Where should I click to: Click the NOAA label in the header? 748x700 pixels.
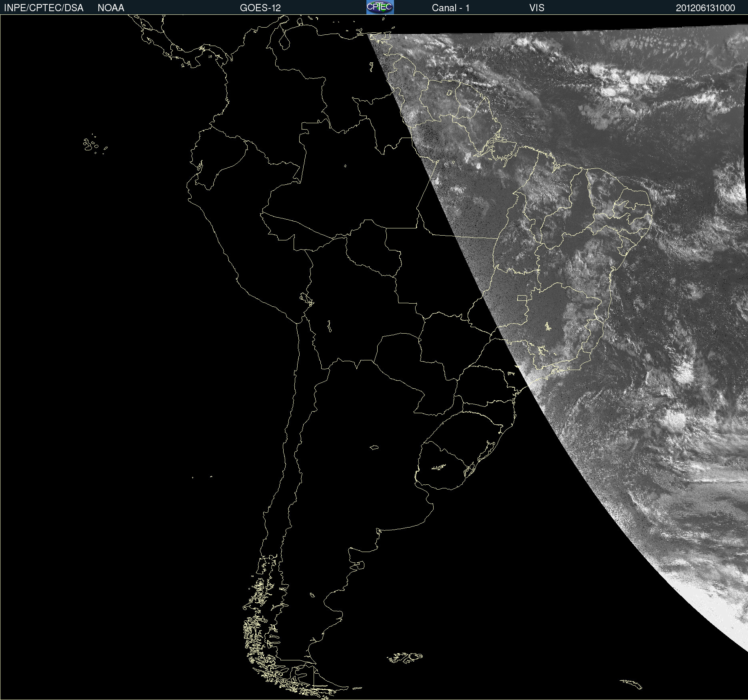[111, 8]
